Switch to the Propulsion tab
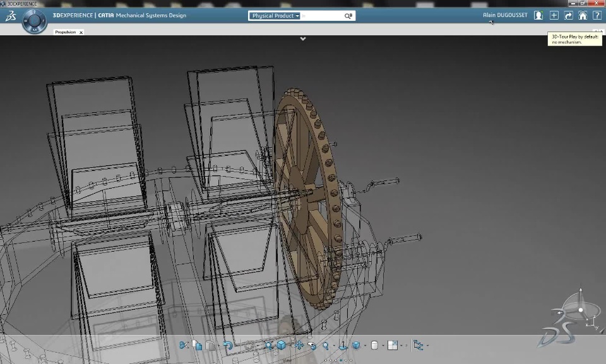The height and width of the screenshot is (364, 606). (x=65, y=32)
